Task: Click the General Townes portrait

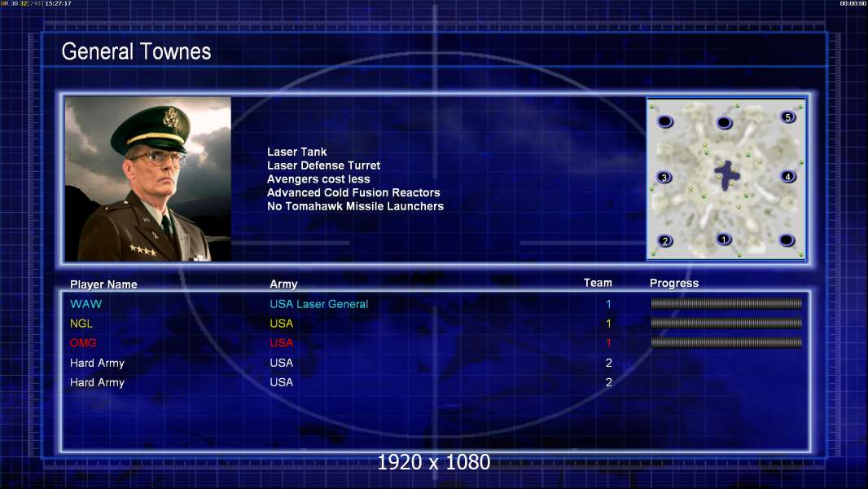Action: coord(148,178)
